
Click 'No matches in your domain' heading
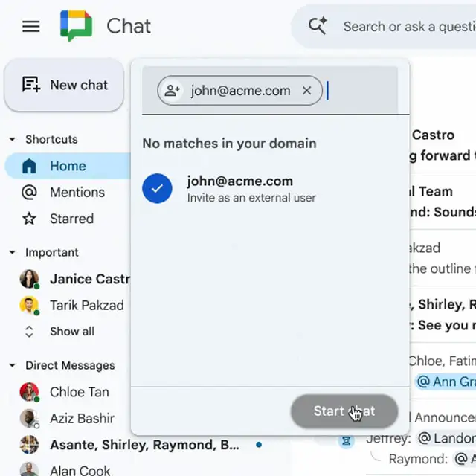pyautogui.click(x=230, y=144)
